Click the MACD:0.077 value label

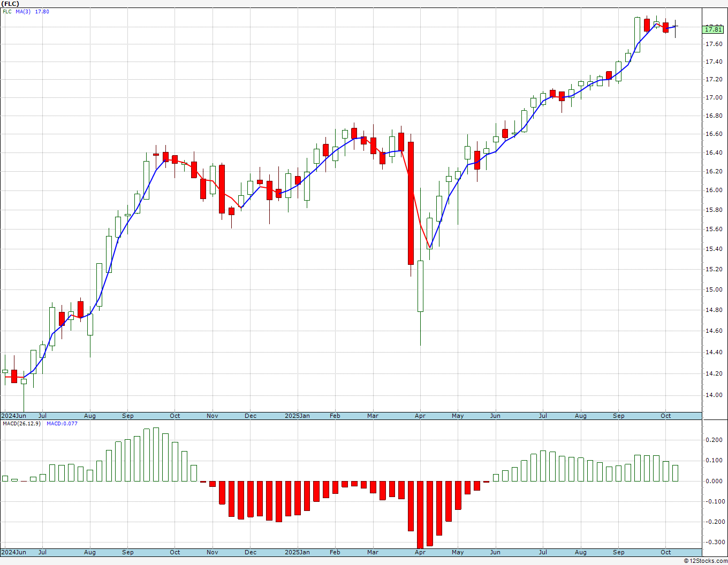[62, 424]
